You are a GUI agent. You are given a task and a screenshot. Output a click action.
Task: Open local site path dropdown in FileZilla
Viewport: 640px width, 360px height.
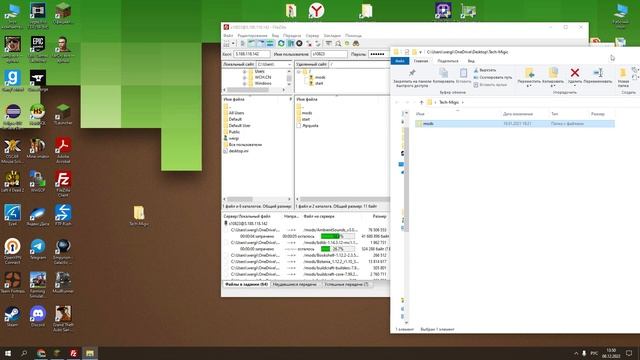289,64
